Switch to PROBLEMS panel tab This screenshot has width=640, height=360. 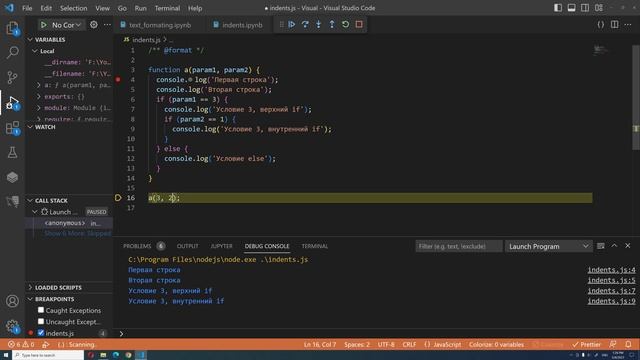click(137, 246)
